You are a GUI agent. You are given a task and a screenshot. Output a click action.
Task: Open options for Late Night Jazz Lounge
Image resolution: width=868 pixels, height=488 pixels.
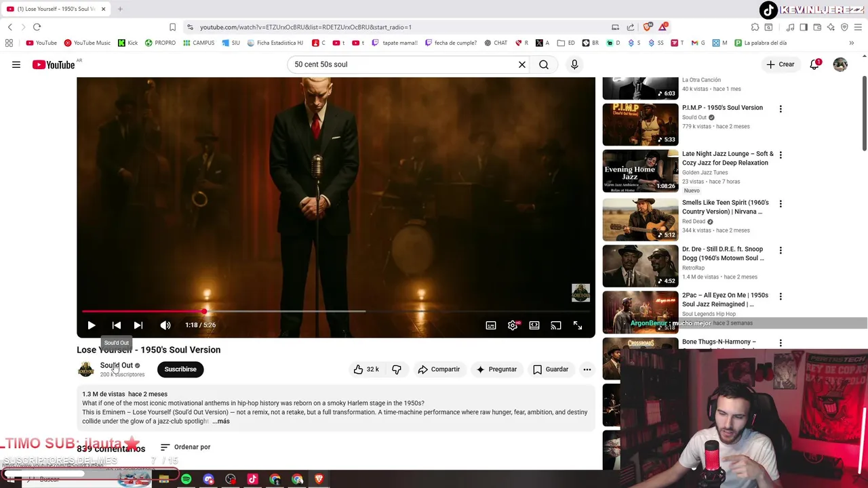pos(781,155)
